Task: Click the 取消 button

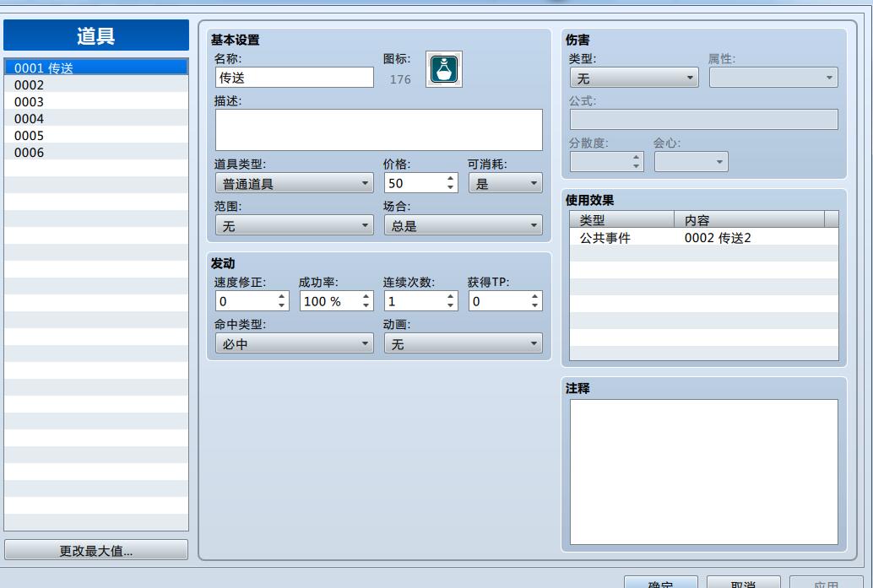Action: [743, 582]
